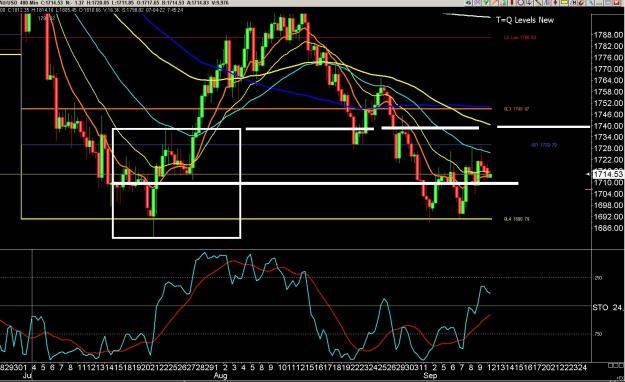This screenshot has width=625, height=382.
Task: Click the 1734.00 price axis label
Action: pos(609,137)
